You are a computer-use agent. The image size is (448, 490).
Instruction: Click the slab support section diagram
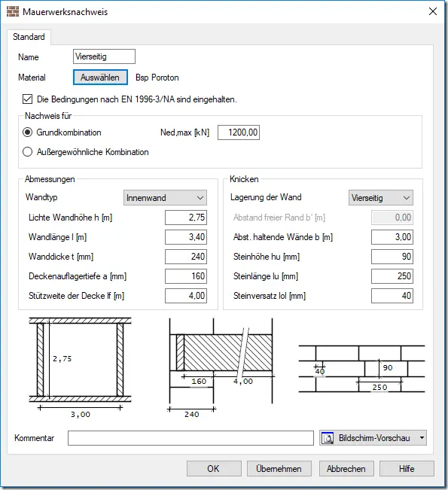(x=221, y=368)
